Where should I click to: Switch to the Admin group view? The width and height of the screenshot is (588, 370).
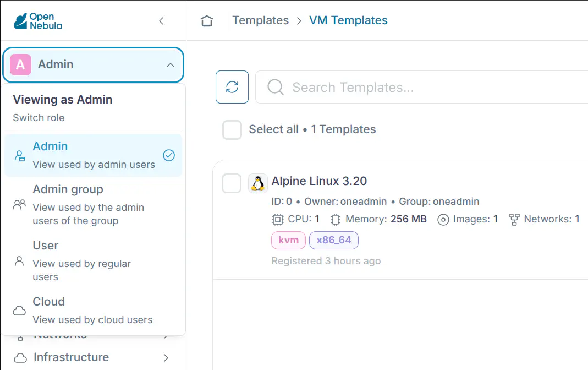coord(93,204)
